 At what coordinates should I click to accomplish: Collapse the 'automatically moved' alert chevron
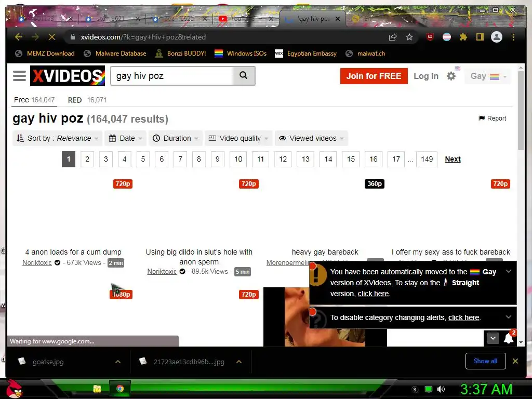coord(508,271)
